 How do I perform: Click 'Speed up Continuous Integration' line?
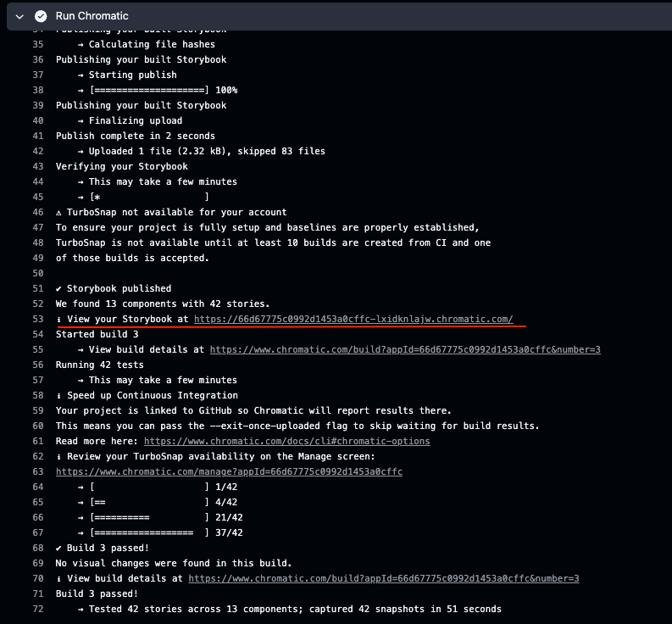point(147,395)
